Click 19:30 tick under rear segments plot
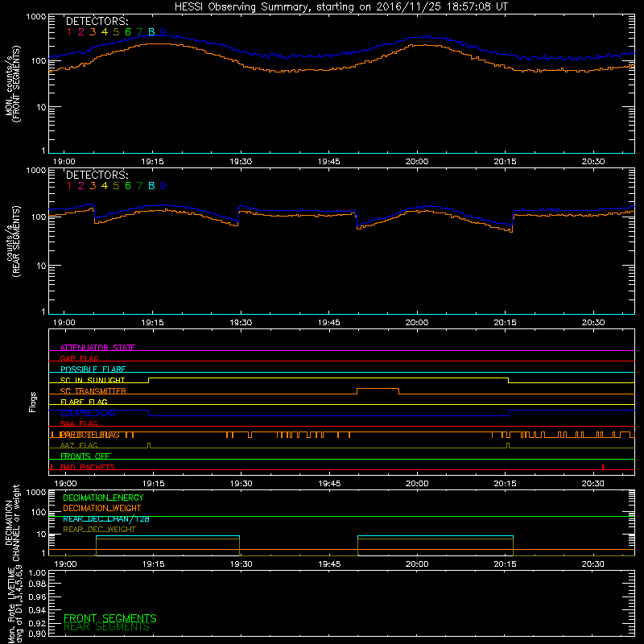Screen dimensions: 644x644 coord(241,323)
